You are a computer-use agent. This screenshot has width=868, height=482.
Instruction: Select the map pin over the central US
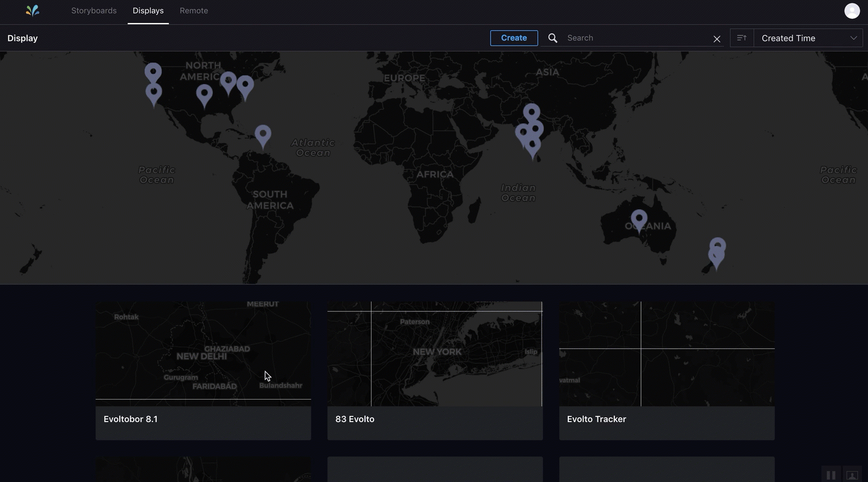205,94
